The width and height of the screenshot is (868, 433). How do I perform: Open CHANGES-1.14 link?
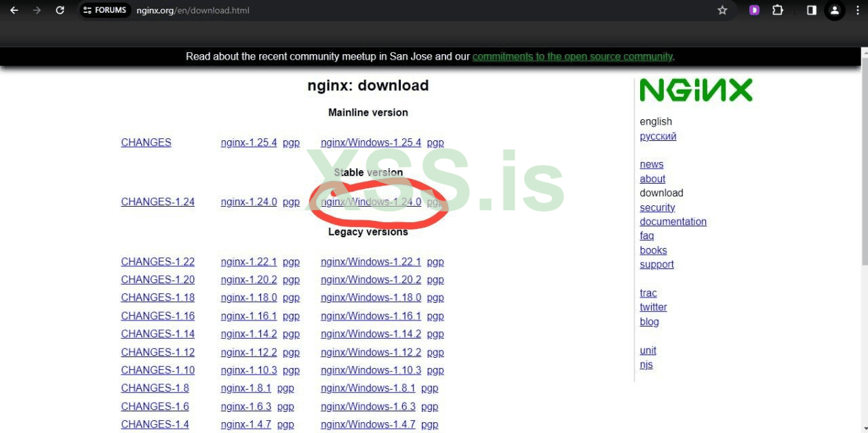(157, 334)
